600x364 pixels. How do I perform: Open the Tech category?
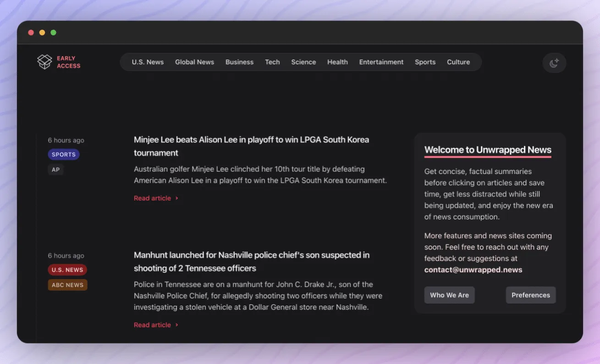(272, 62)
